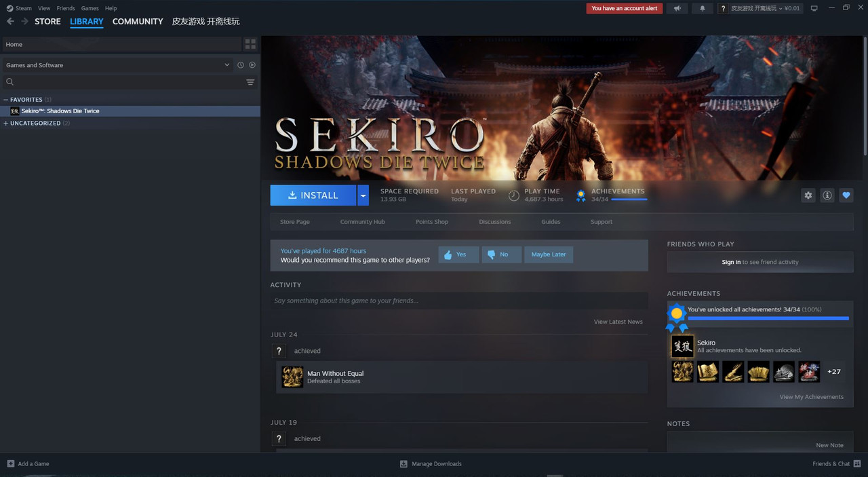
Task: Expand the UNCATEGORIZED category
Action: click(x=35, y=123)
